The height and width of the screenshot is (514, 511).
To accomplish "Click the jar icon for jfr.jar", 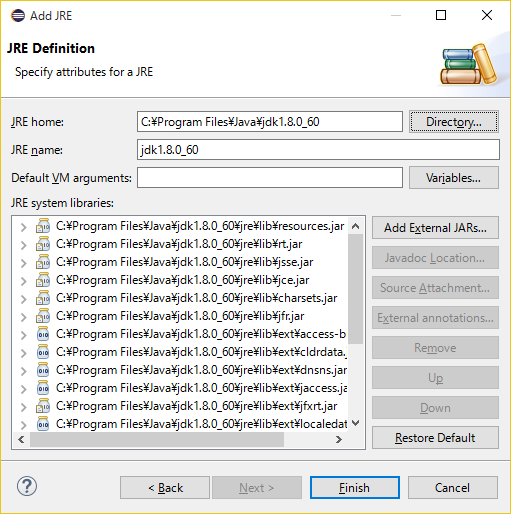I will click(43, 316).
